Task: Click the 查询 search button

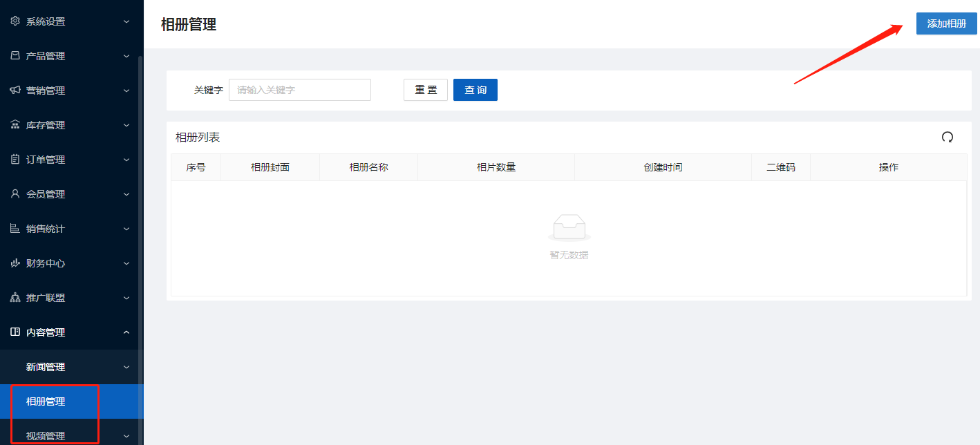Action: coord(475,90)
